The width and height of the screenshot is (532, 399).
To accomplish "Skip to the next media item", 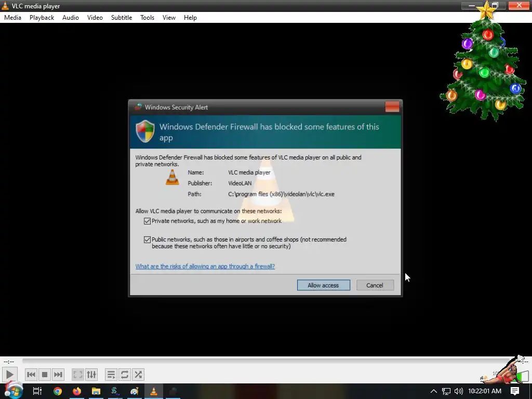I will point(58,375).
